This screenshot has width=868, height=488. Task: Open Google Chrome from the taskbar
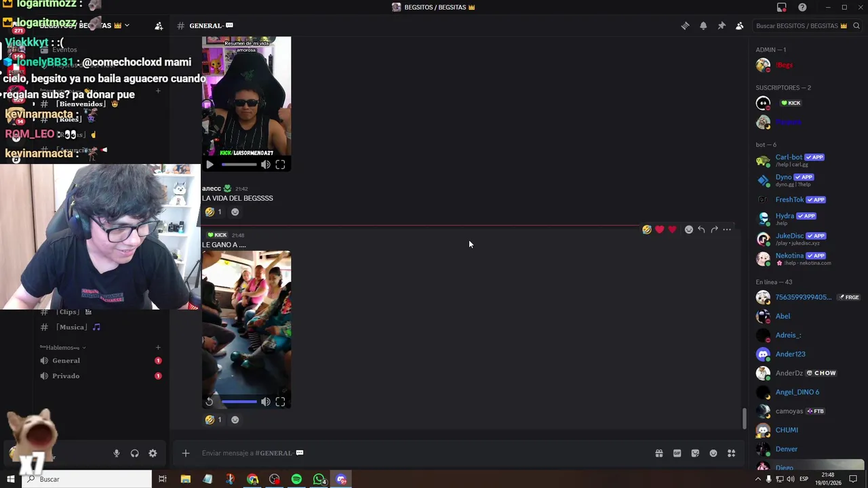[x=252, y=479]
